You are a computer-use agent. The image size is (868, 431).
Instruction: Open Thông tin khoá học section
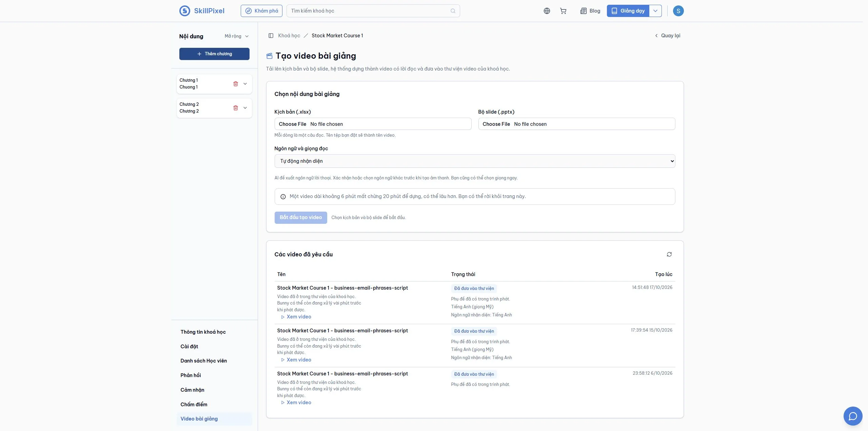pos(203,332)
